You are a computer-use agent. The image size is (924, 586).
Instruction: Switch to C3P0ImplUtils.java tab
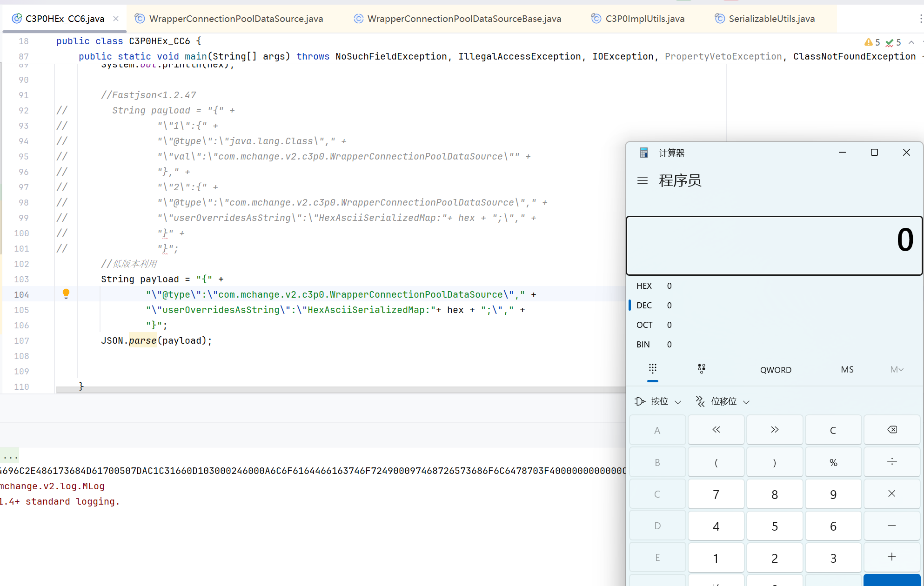638,19
